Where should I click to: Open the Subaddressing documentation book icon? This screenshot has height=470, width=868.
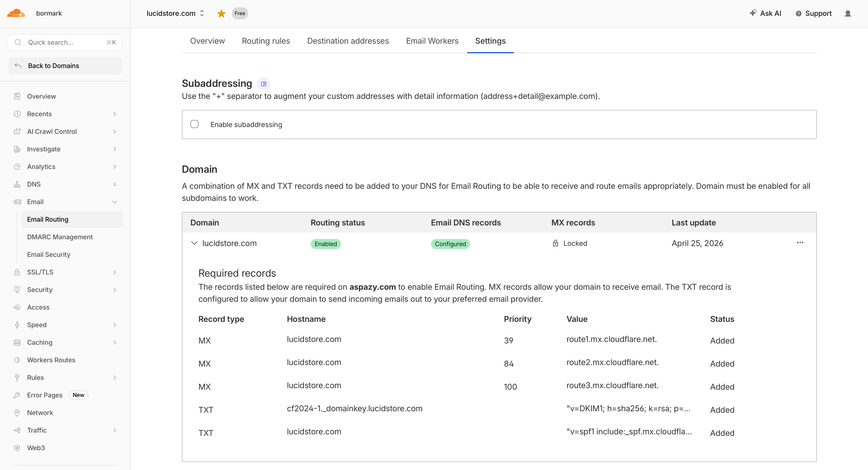[263, 84]
